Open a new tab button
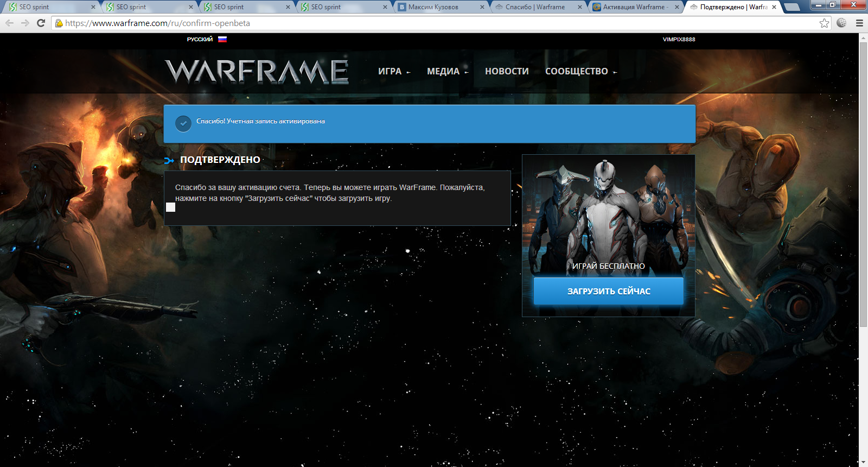Screen dimensions: 868x467 pos(792,7)
